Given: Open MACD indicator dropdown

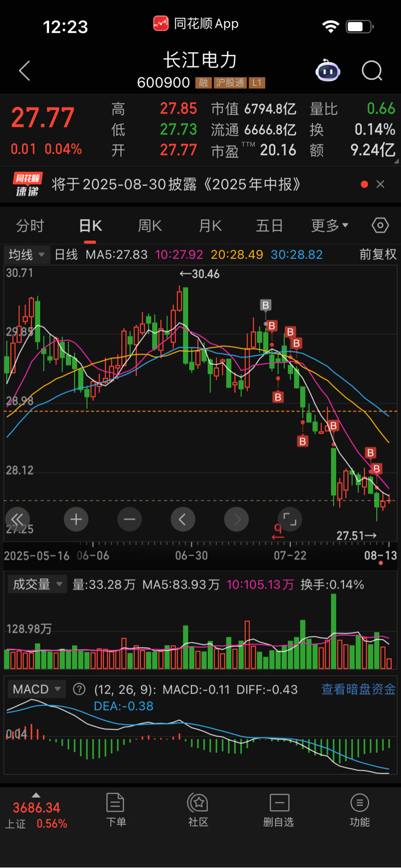Looking at the screenshot, I should (x=36, y=689).
